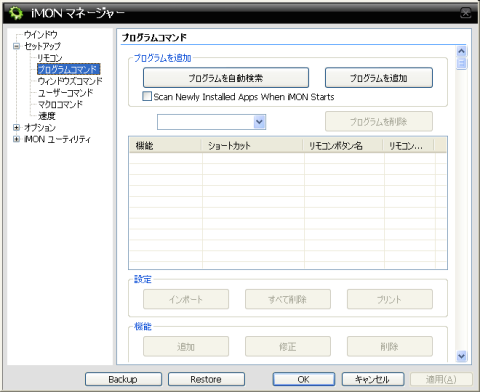The image size is (480, 392).
Task: Click プリント button
Action: (390, 299)
